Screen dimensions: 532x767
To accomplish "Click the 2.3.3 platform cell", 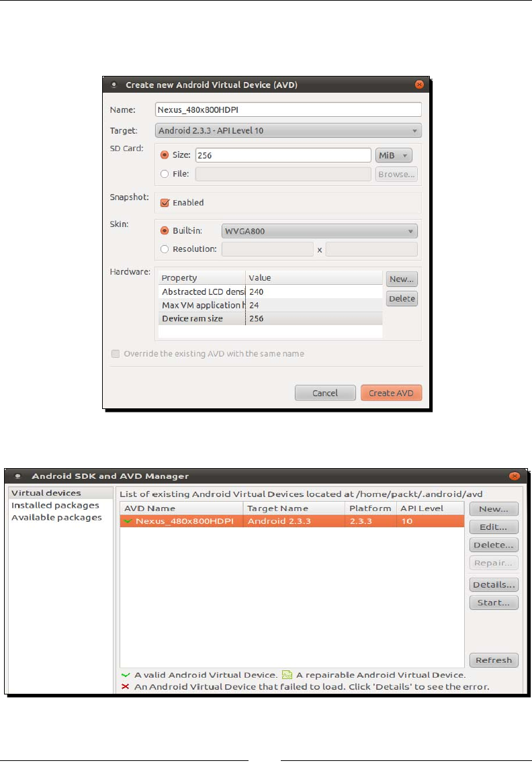I will tap(361, 521).
